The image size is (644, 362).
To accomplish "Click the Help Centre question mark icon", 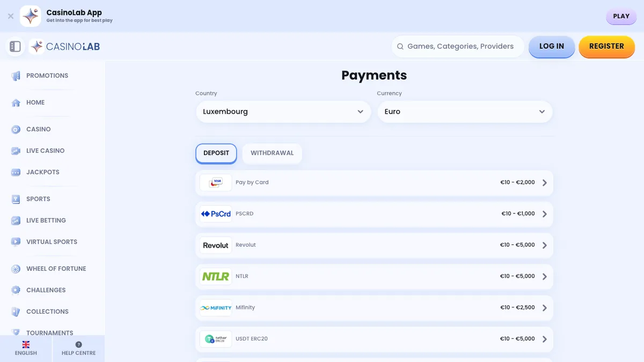I will click(x=79, y=344).
